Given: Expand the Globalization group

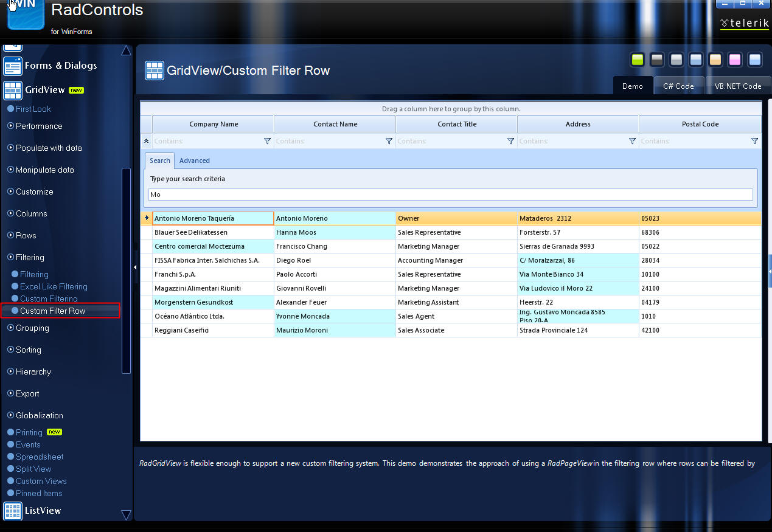Looking at the screenshot, I should 10,415.
